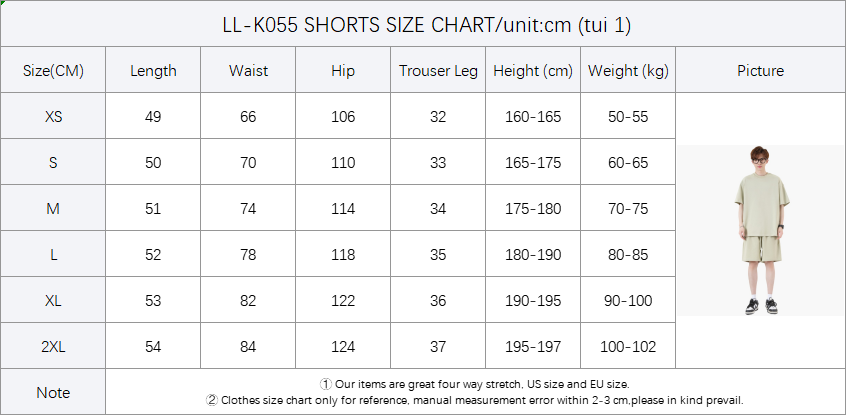Select the Size(CM) column header
The height and width of the screenshot is (416, 847).
pyautogui.click(x=53, y=71)
